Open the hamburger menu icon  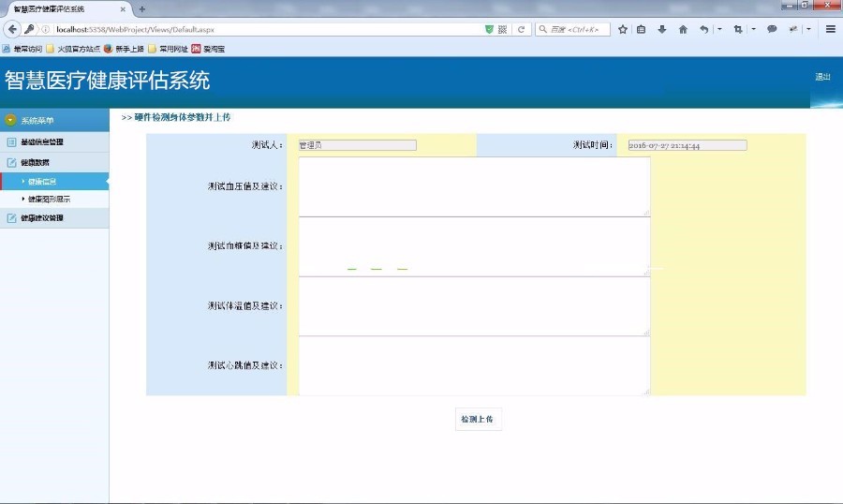click(x=830, y=29)
